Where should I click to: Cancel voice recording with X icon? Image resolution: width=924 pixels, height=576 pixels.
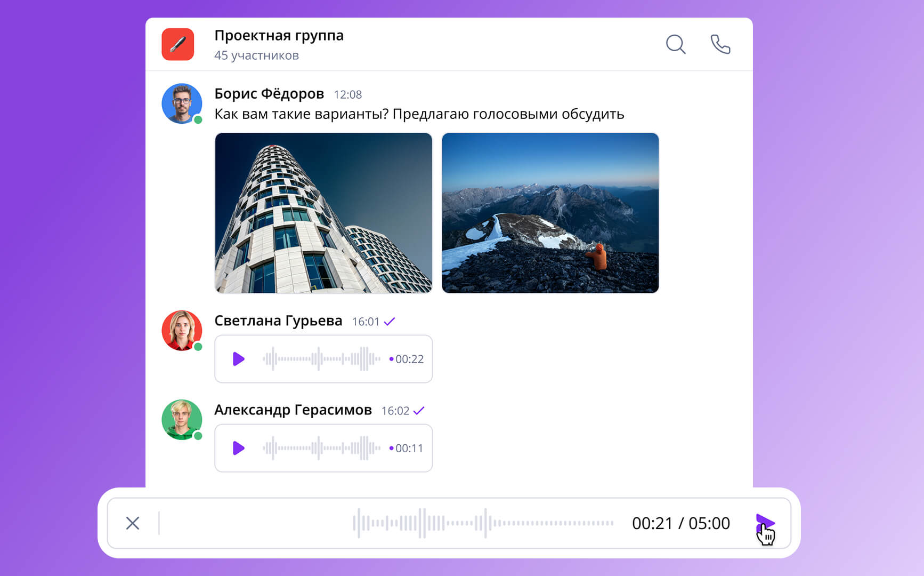click(x=133, y=523)
